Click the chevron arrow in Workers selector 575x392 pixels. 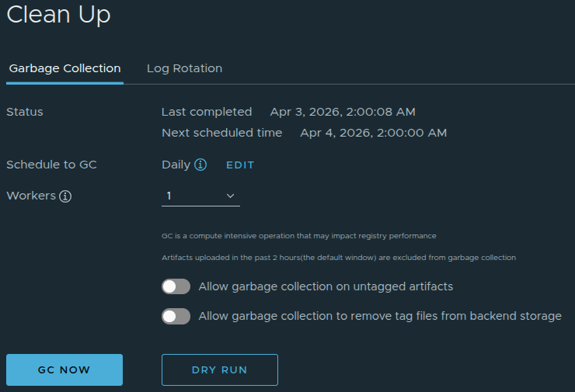(231, 196)
